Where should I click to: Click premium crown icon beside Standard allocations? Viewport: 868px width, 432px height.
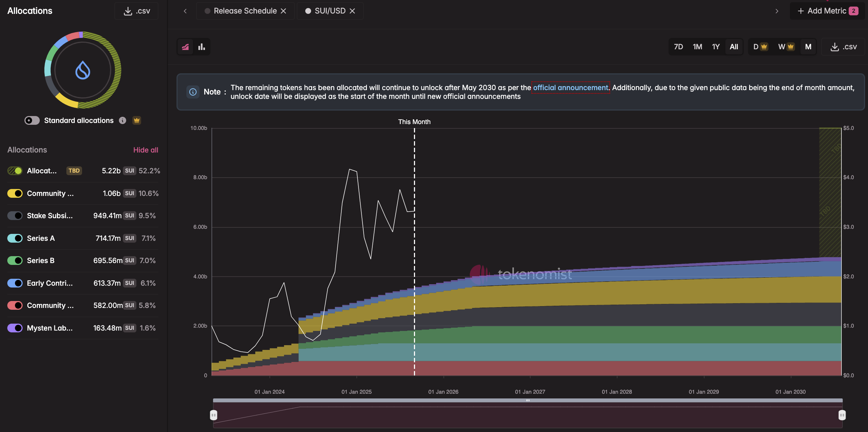[137, 120]
